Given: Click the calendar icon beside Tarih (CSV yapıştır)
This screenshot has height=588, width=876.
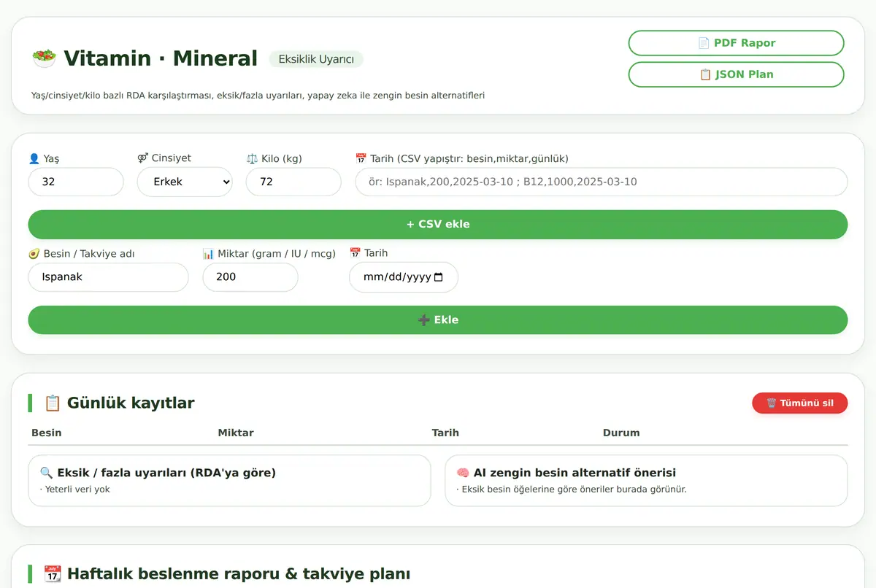Looking at the screenshot, I should (x=361, y=158).
